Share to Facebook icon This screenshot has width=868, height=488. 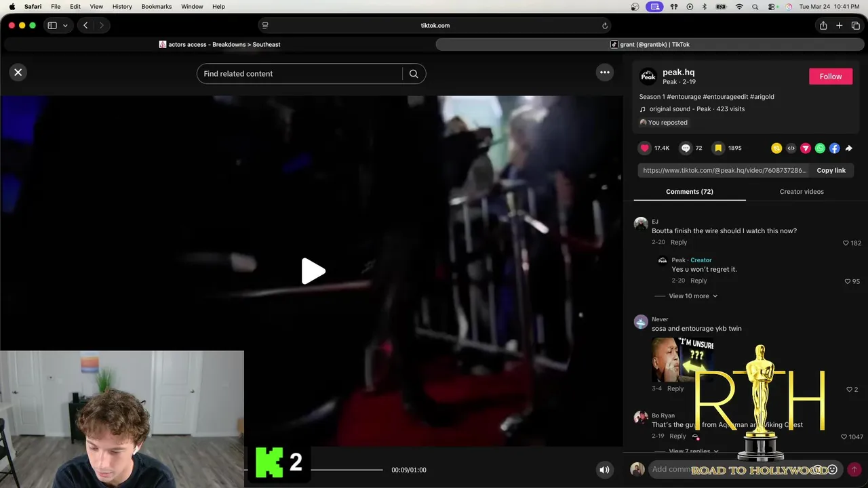(x=834, y=148)
